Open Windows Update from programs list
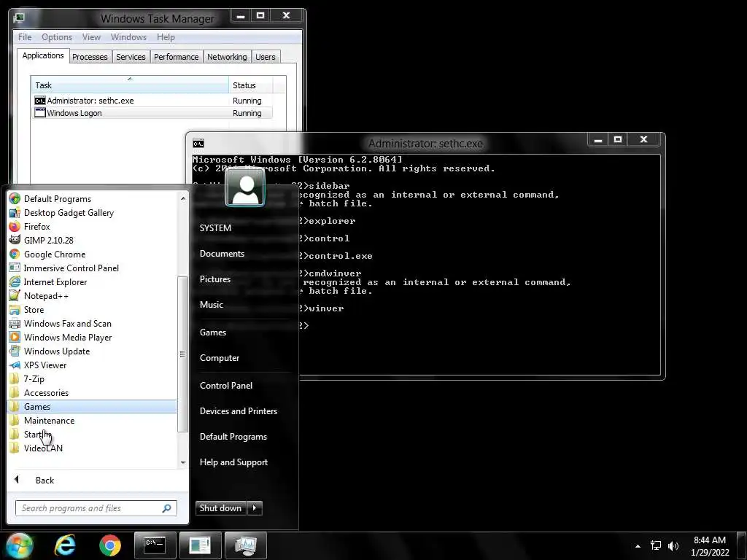This screenshot has height=560, width=747. coord(57,351)
